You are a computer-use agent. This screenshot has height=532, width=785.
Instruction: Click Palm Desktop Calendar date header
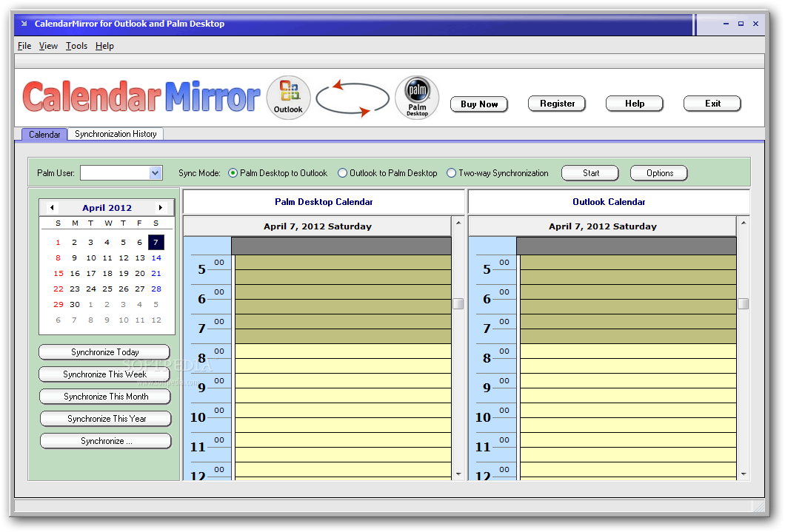coord(318,226)
